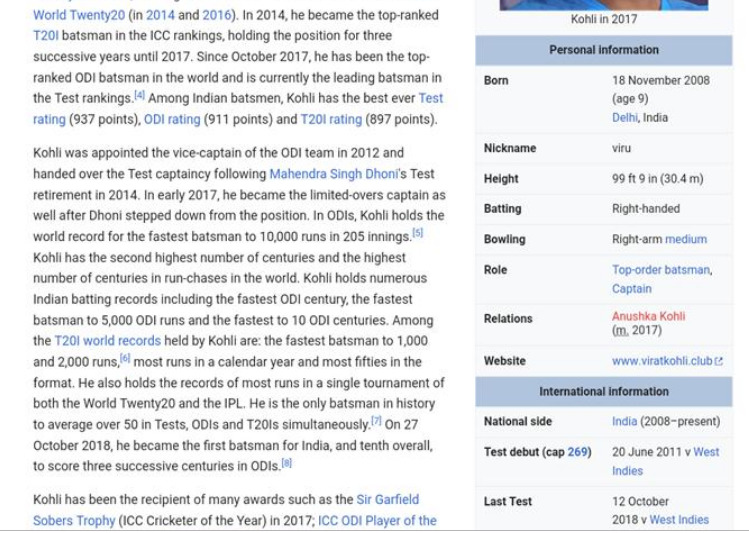Open West Indies link in Test debut row
The image size is (749, 533).
tap(666, 461)
